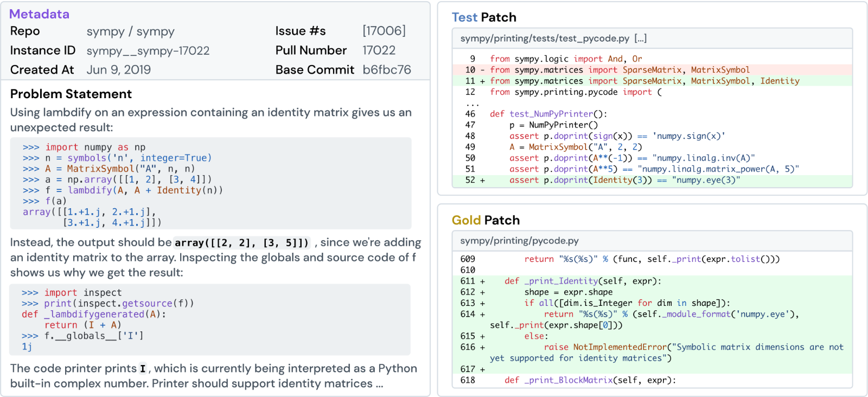Click the Problem Statement heading
The width and height of the screenshot is (868, 397).
pyautogui.click(x=71, y=94)
